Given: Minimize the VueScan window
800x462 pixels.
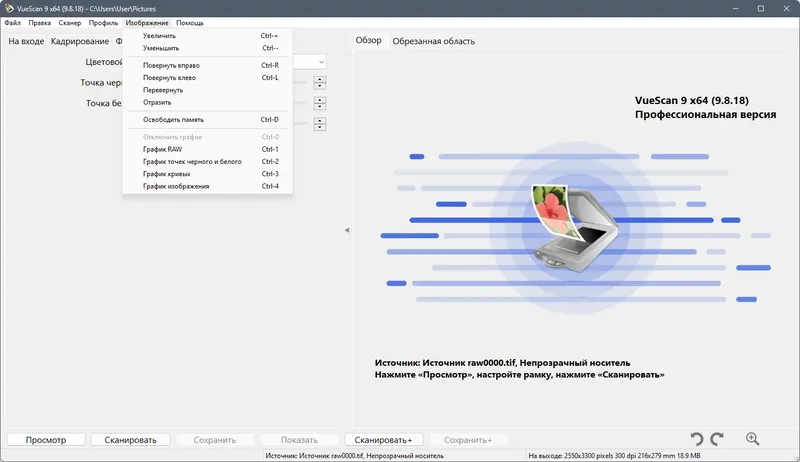Looking at the screenshot, I should [x=736, y=8].
